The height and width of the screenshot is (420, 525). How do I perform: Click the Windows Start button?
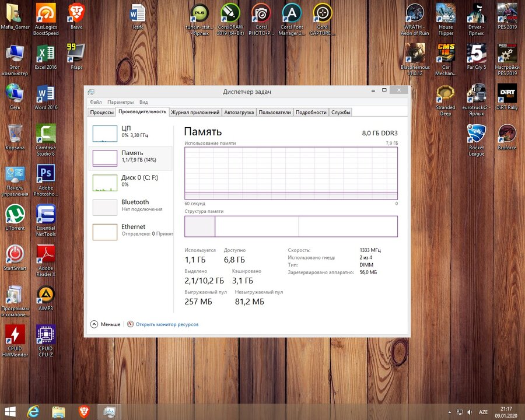click(x=10, y=411)
